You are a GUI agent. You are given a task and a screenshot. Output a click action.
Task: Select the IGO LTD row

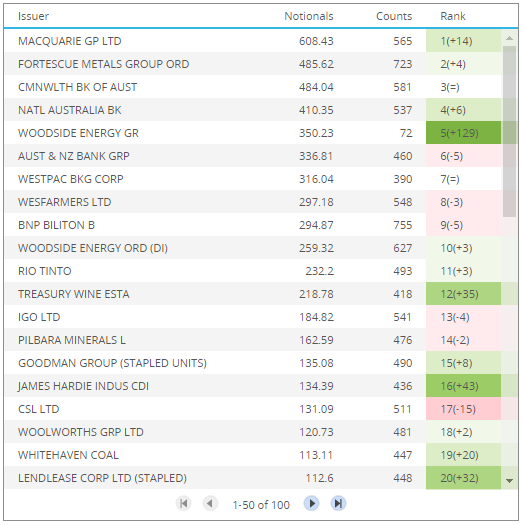[x=253, y=317]
